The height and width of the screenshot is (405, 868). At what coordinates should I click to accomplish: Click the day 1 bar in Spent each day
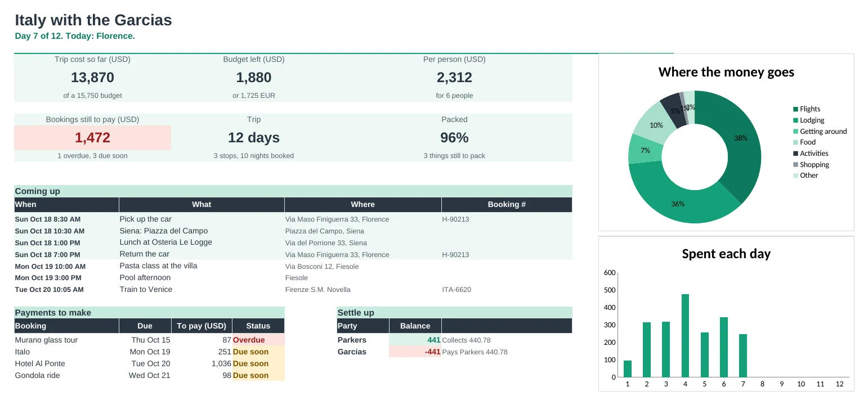628,369
